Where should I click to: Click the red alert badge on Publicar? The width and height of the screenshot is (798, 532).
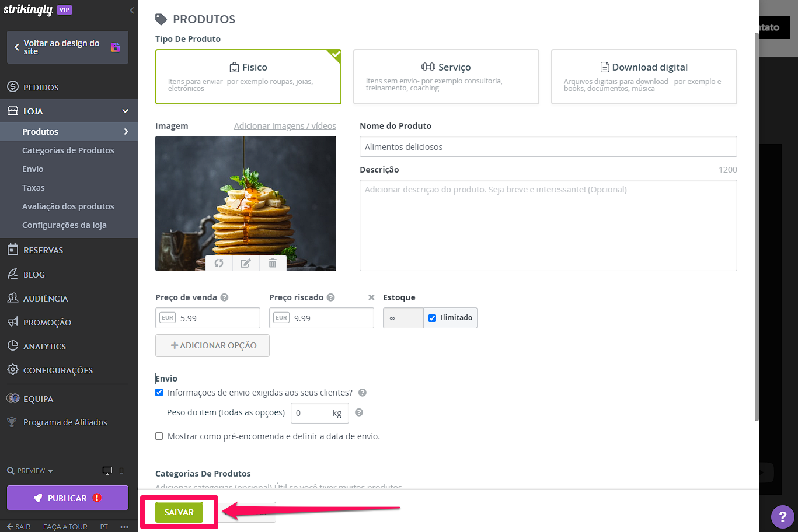coord(97,498)
